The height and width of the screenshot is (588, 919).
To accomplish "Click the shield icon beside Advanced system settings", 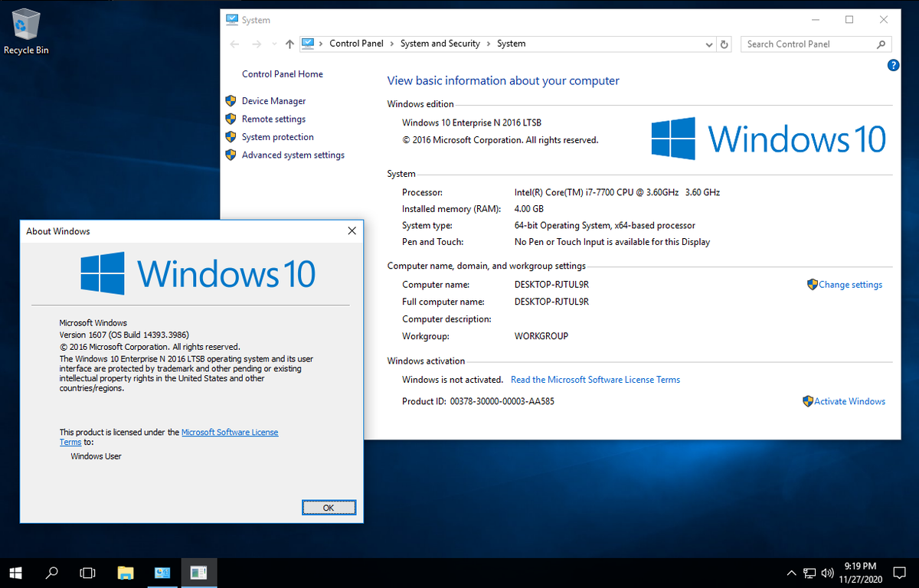I will click(x=231, y=155).
